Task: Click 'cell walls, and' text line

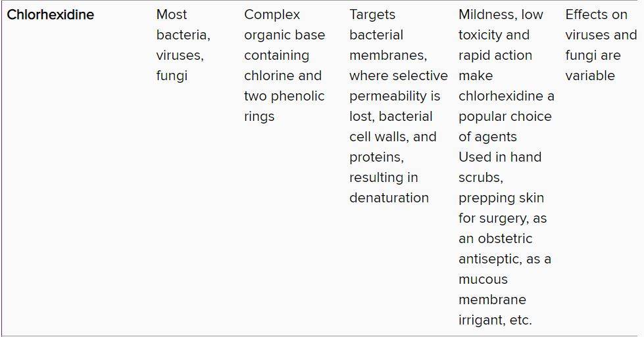Action: 393,137
